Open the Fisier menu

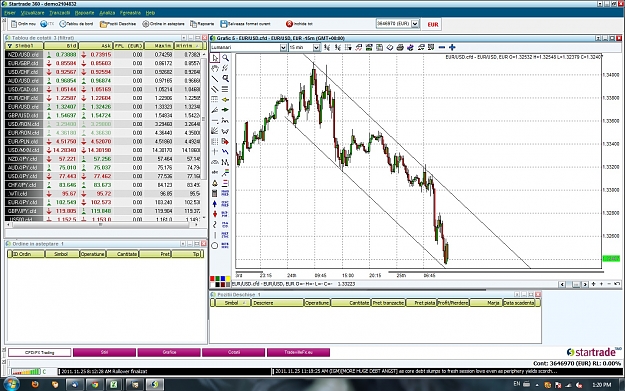10,13
